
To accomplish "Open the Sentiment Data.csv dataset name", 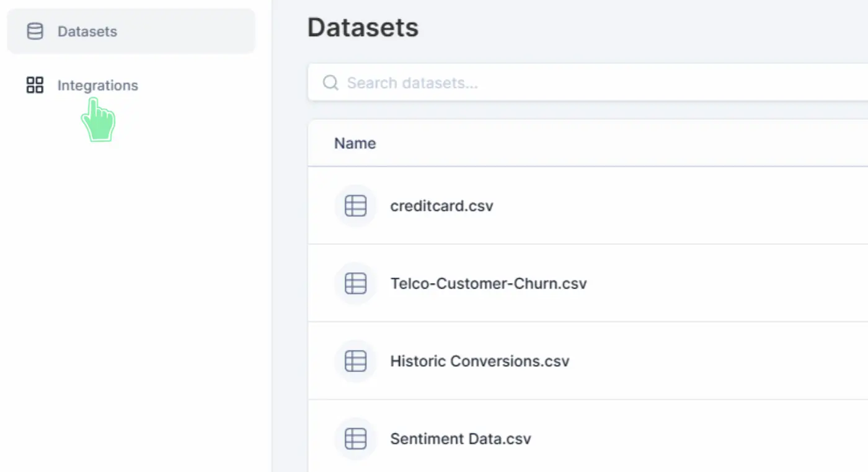I will [x=460, y=439].
